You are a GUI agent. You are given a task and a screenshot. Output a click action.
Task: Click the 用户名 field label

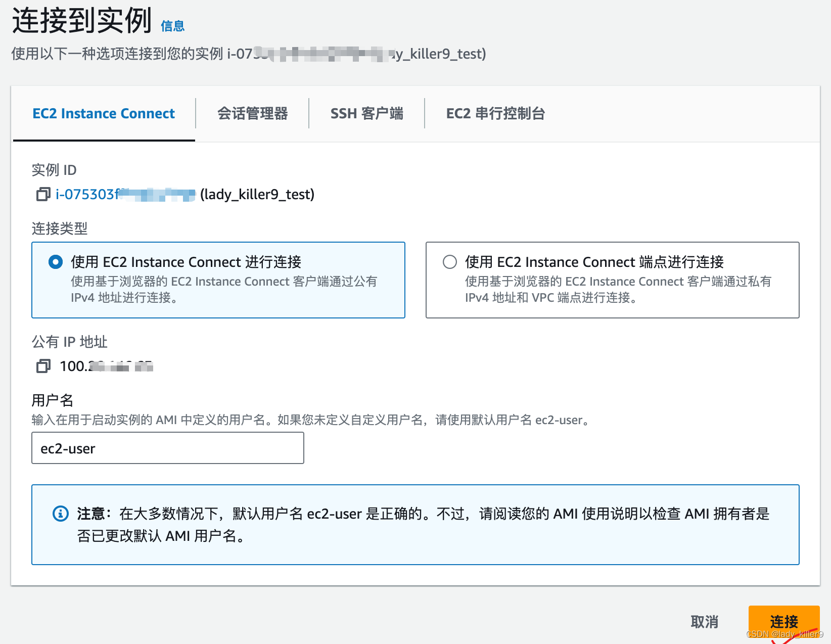point(53,400)
